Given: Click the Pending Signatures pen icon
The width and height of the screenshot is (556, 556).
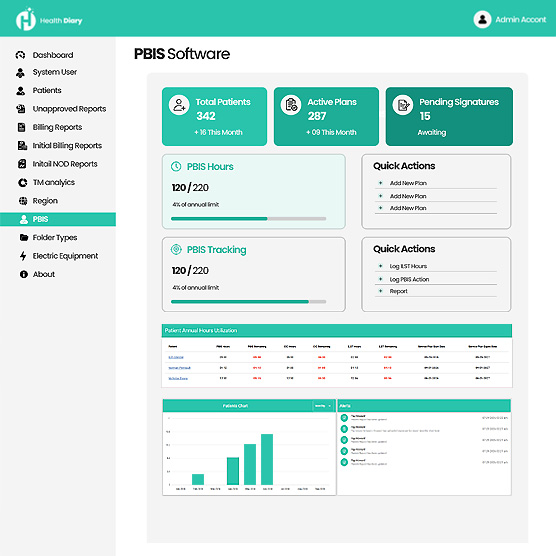Looking at the screenshot, I should (x=403, y=105).
